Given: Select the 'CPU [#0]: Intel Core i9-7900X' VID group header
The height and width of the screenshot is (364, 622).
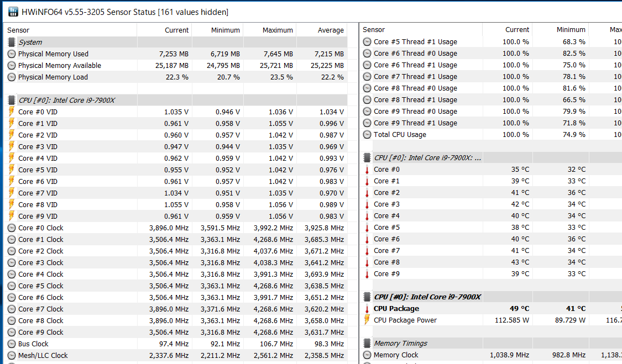Looking at the screenshot, I should [176, 101].
